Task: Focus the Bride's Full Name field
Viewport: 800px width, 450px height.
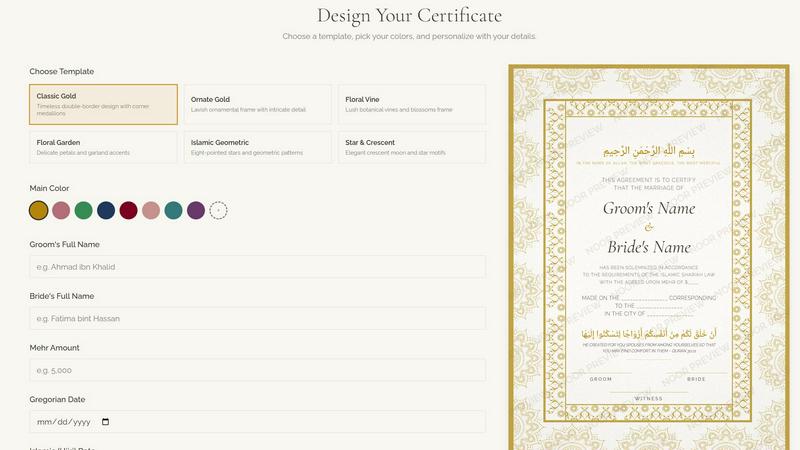Action: [258, 318]
